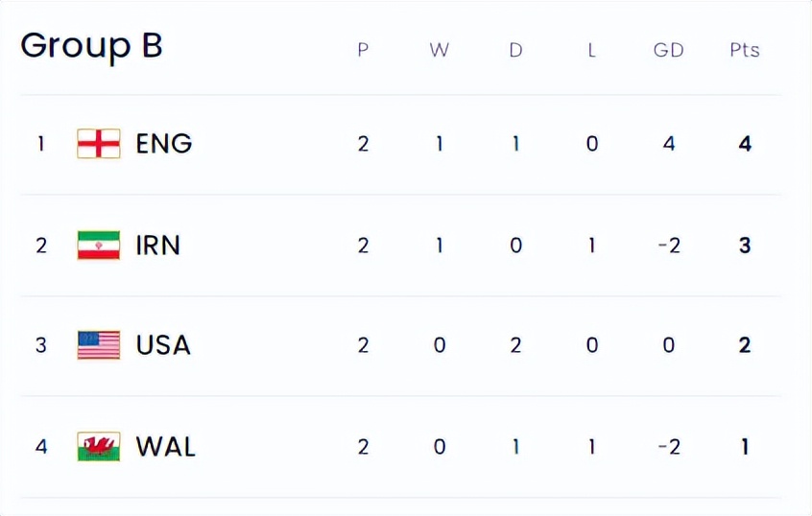
Task: Click the GD column header
Action: (x=668, y=50)
